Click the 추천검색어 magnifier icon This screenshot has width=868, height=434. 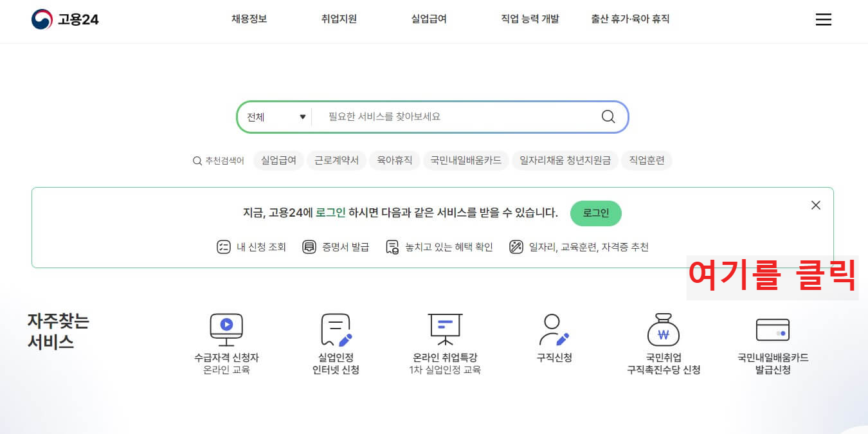[197, 161]
